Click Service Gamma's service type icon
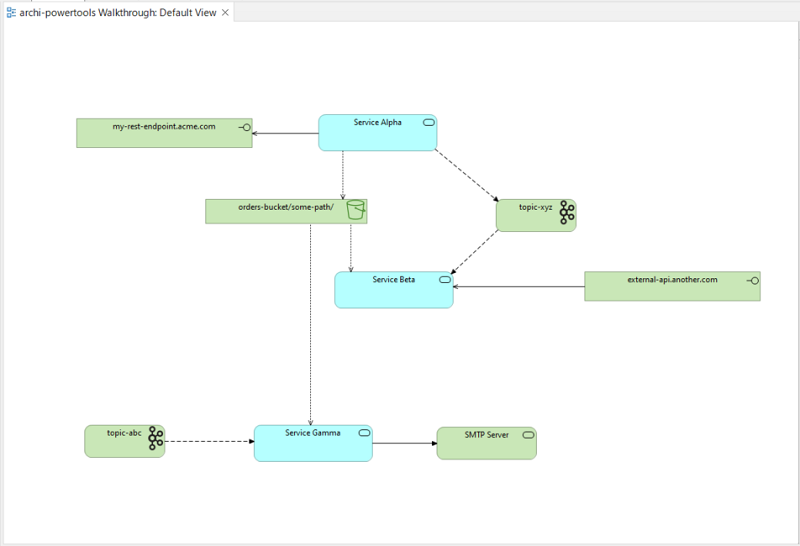800x546 pixels. point(364,433)
